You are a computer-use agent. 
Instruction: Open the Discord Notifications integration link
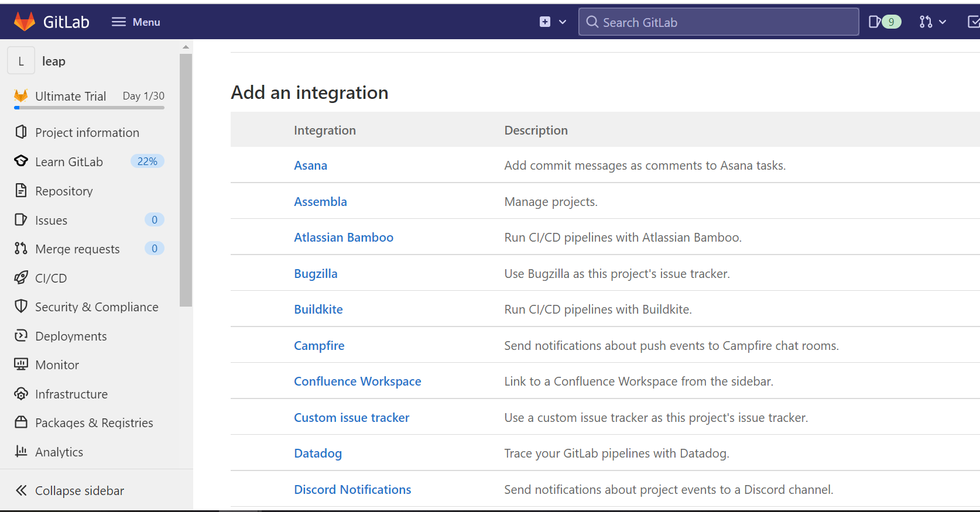click(352, 490)
